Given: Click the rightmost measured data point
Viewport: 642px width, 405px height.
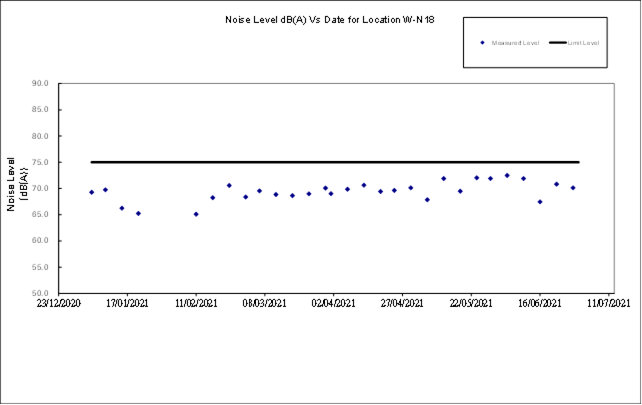Looking at the screenshot, I should click(573, 188).
